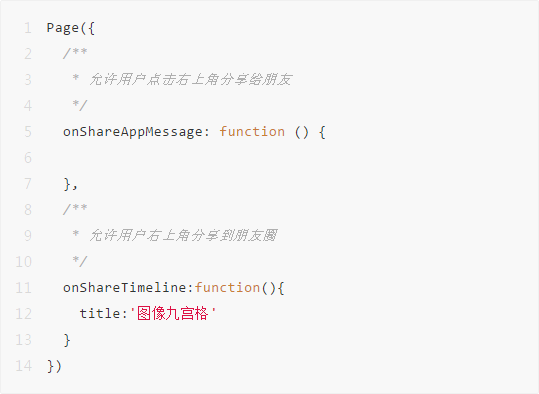The width and height of the screenshot is (539, 394).
Task: Click the title key on line 12
Action: coord(100,314)
